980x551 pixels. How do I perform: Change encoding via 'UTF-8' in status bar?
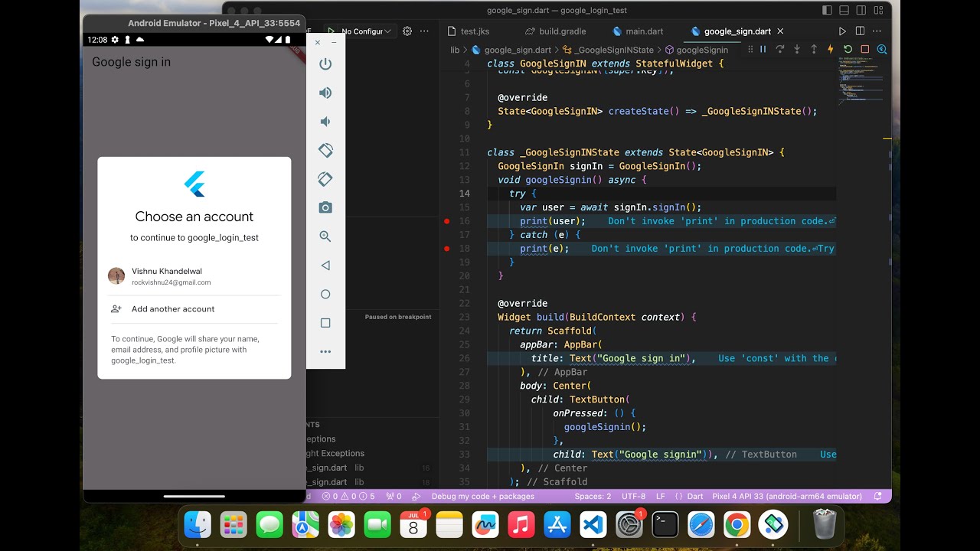coord(633,496)
